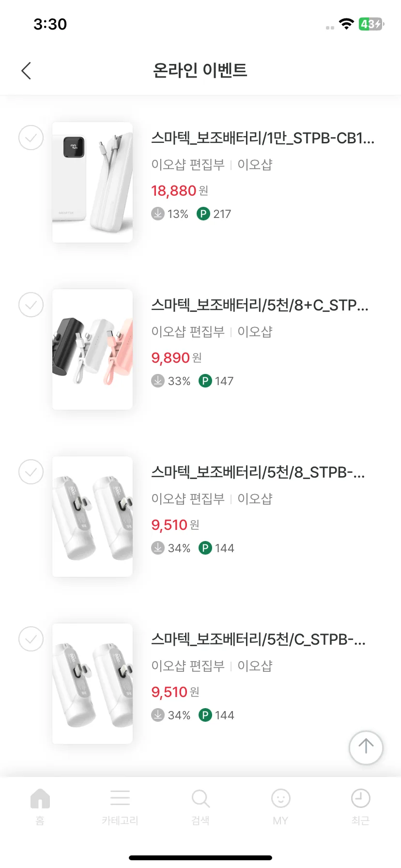The width and height of the screenshot is (401, 868).
Task: Check the 5천/8_STPB product checkbox
Action: point(31,472)
